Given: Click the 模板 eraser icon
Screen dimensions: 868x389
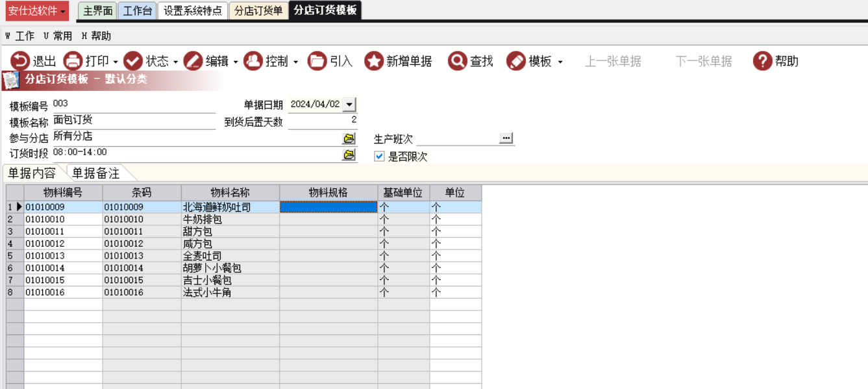Looking at the screenshot, I should tap(516, 61).
